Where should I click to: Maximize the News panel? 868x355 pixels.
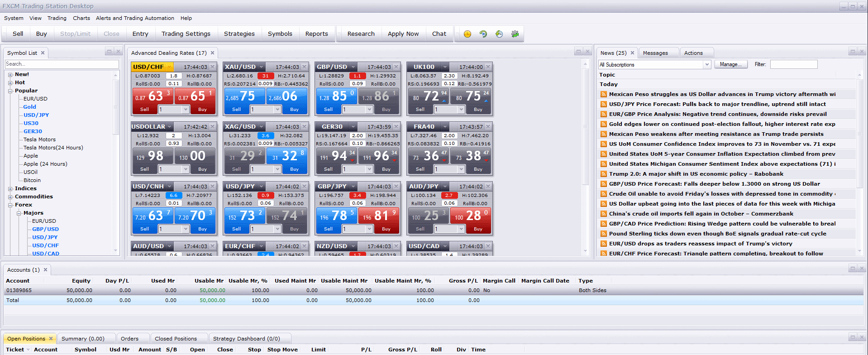click(853, 52)
